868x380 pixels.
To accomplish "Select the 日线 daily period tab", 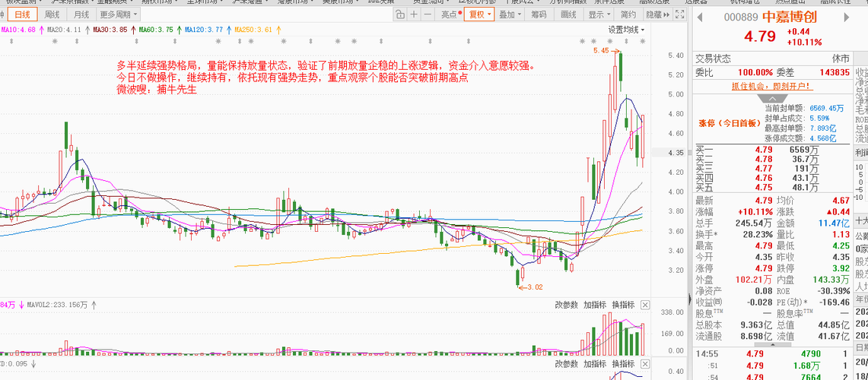I will (x=23, y=15).
